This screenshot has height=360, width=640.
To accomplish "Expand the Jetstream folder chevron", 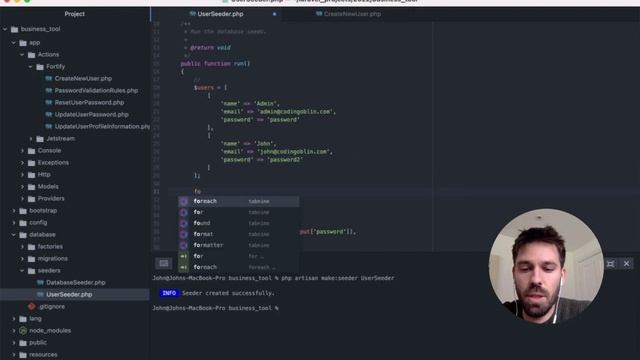I will click(31, 139).
